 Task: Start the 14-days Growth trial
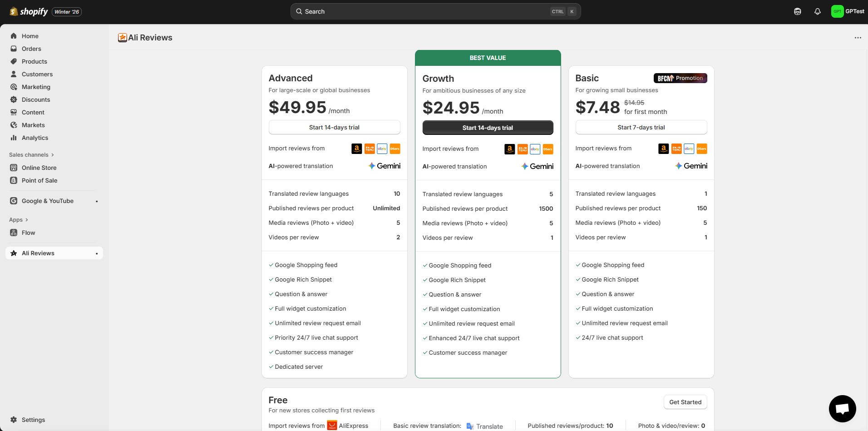(488, 128)
